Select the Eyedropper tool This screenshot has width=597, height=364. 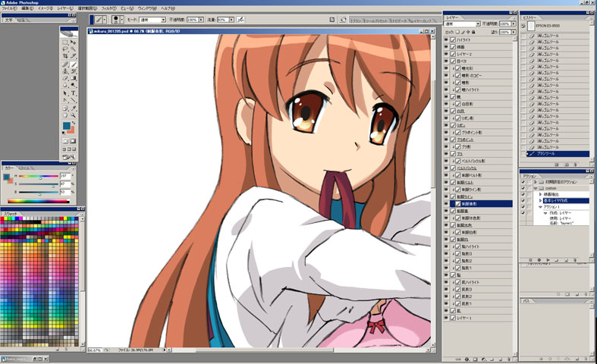coord(73,108)
